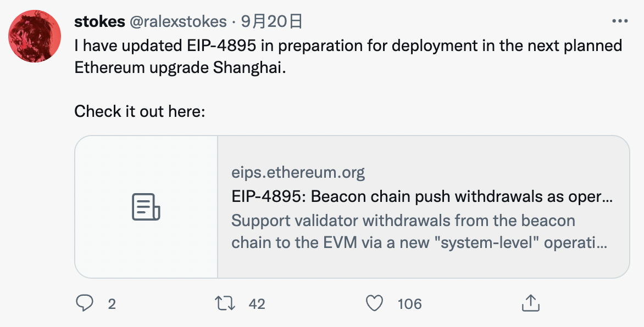644x327 pixels.
Task: Click card description 'Support validator withdrawals' line
Action: tap(403, 221)
